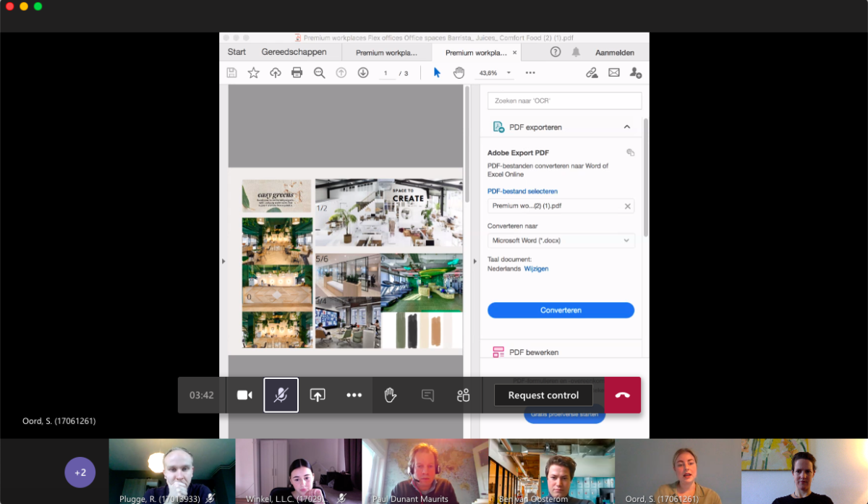This screenshot has width=868, height=504.
Task: Save the PDF with the floppy disk icon
Action: pos(231,72)
